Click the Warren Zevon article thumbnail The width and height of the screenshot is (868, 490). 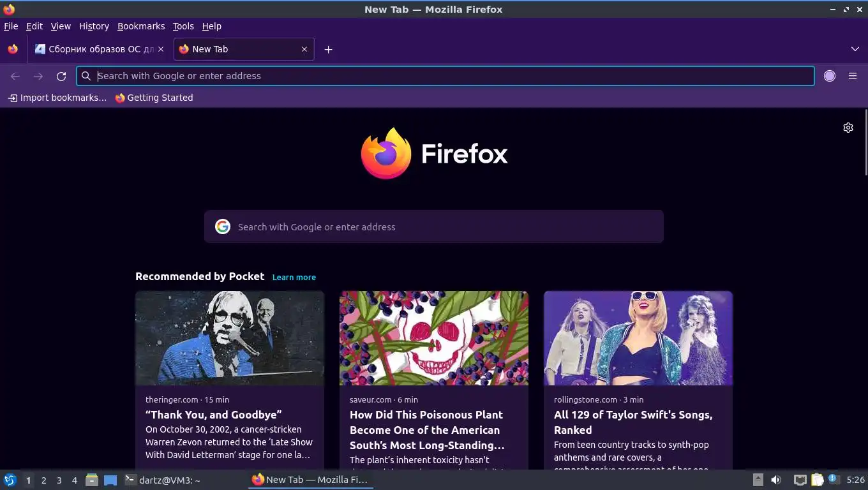click(230, 338)
